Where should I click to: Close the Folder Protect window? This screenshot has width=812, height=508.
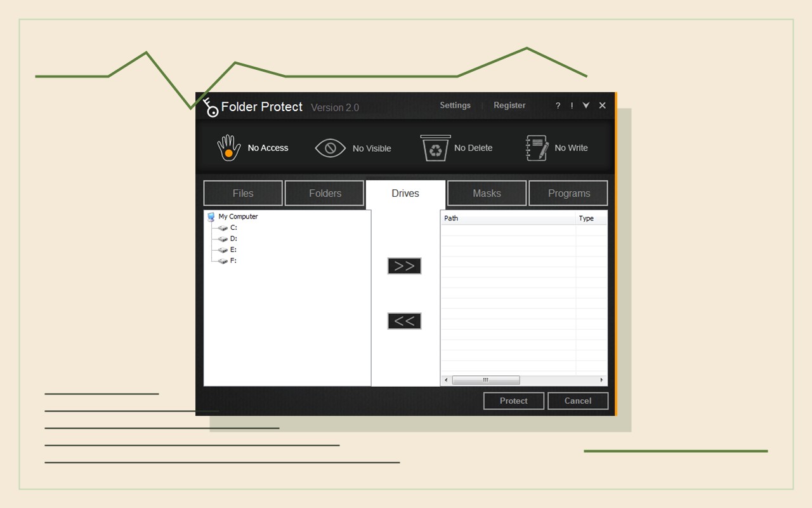click(x=603, y=105)
